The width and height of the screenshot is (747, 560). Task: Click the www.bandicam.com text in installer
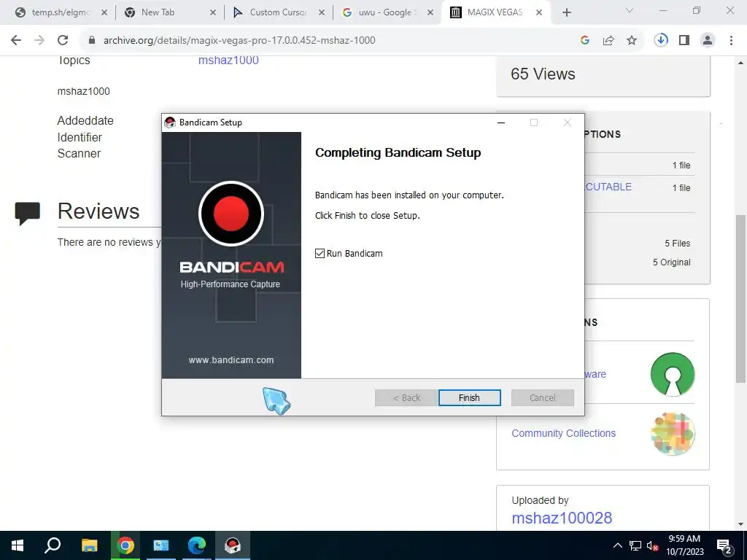tap(231, 360)
